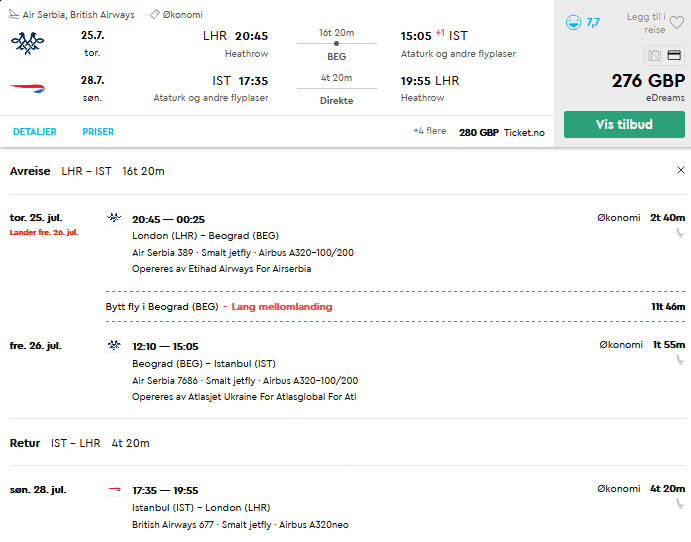Show the +4 flere price offers
The image size is (691, 542).
430,131
